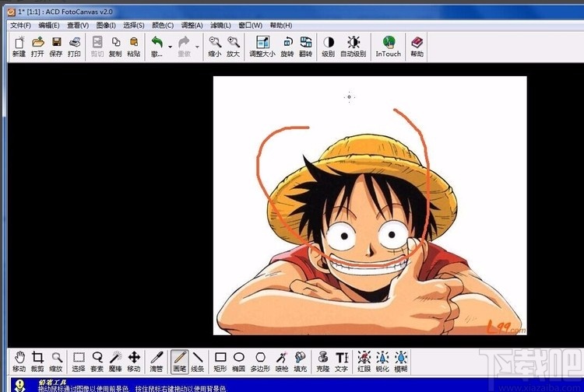Print with the 打印 toolbar icon
Image resolution: width=584 pixels, height=392 pixels.
point(74,47)
